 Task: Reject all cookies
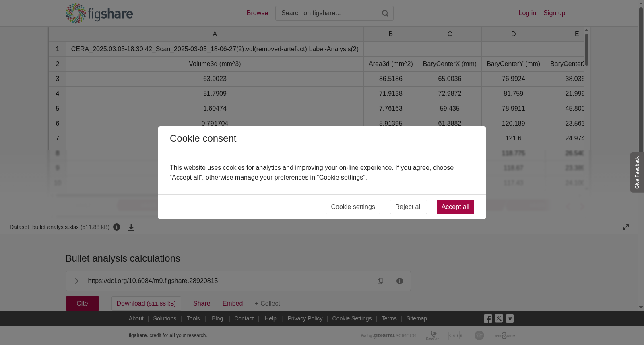pos(408,207)
